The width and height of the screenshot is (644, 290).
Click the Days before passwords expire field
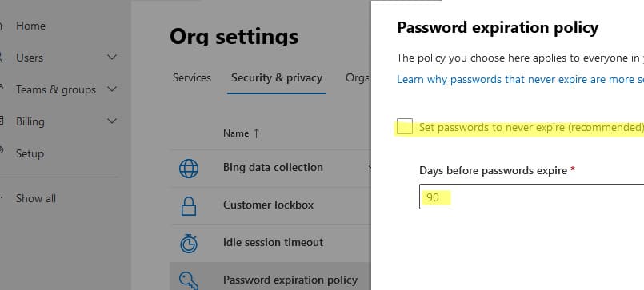531,197
